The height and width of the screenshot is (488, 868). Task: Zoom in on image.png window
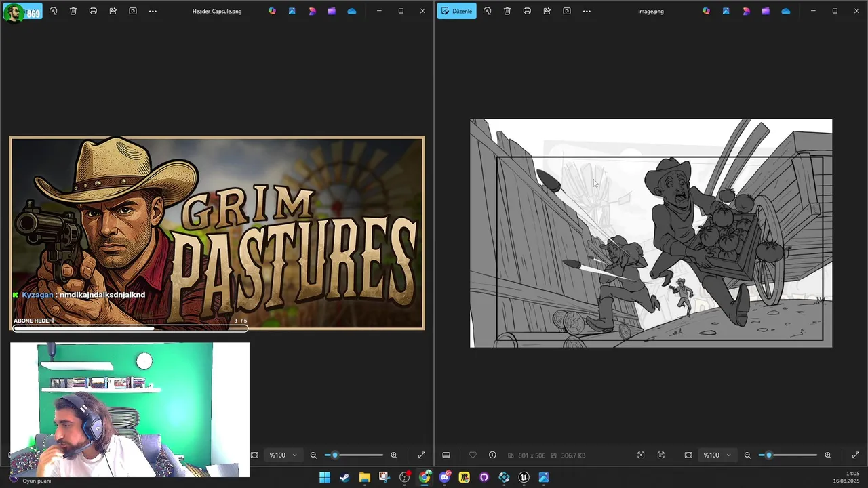point(828,455)
